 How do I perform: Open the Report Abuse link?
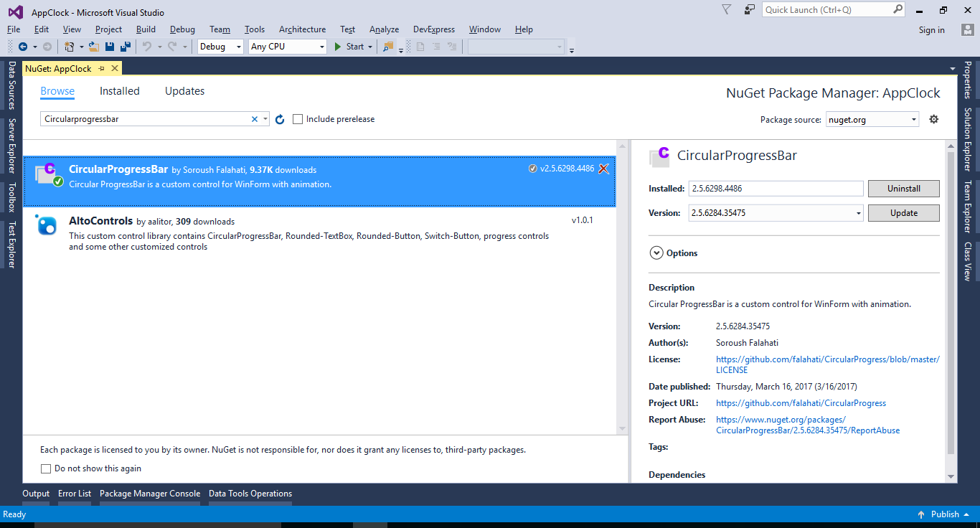(808, 425)
